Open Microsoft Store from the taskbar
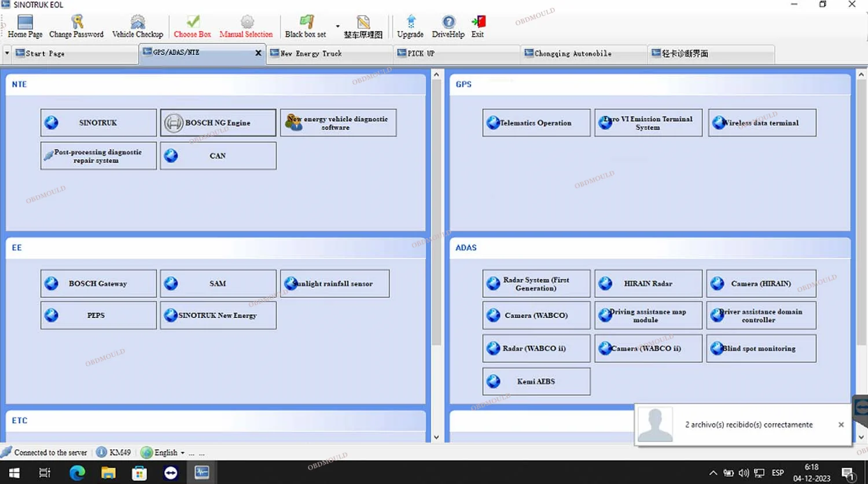 (x=139, y=472)
